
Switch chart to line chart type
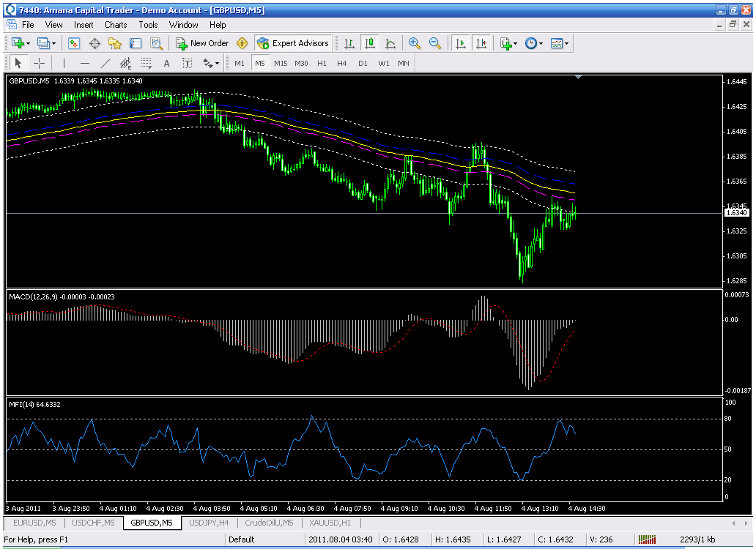pos(390,43)
